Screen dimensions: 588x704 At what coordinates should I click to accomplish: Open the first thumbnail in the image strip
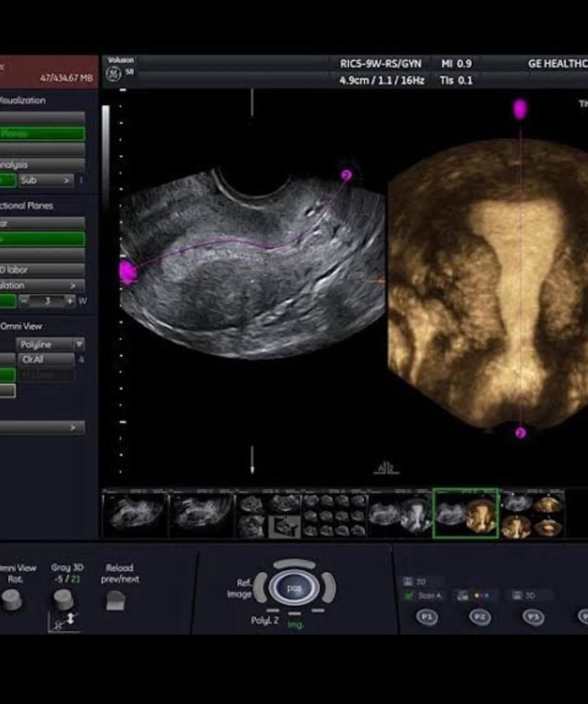tap(135, 513)
